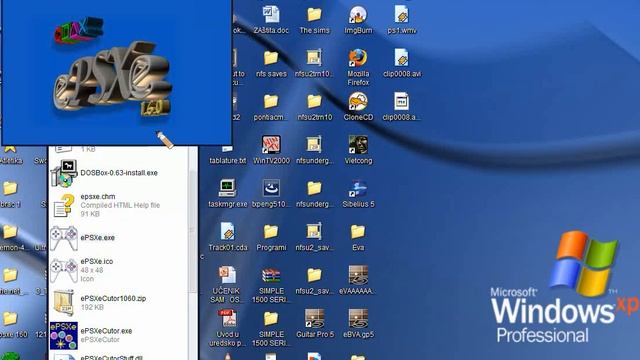Select DOSBox-0.63-install.exe installer icon in file list
The height and width of the screenshot is (360, 640).
coord(64,173)
